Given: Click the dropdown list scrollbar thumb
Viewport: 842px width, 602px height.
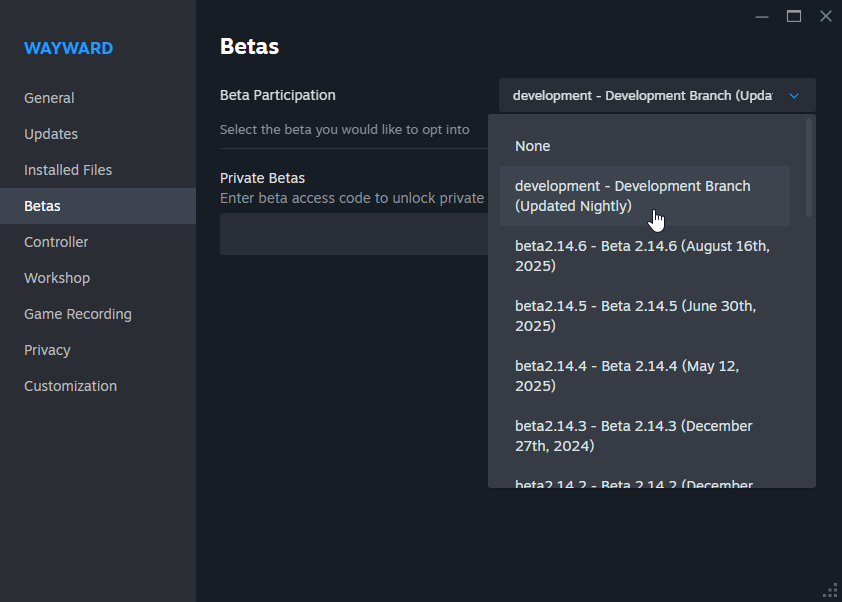Looking at the screenshot, I should 809,167.
